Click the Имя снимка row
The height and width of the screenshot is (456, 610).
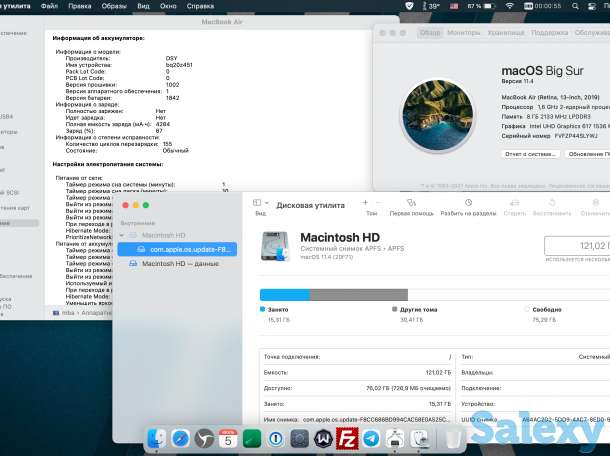coord(357,420)
